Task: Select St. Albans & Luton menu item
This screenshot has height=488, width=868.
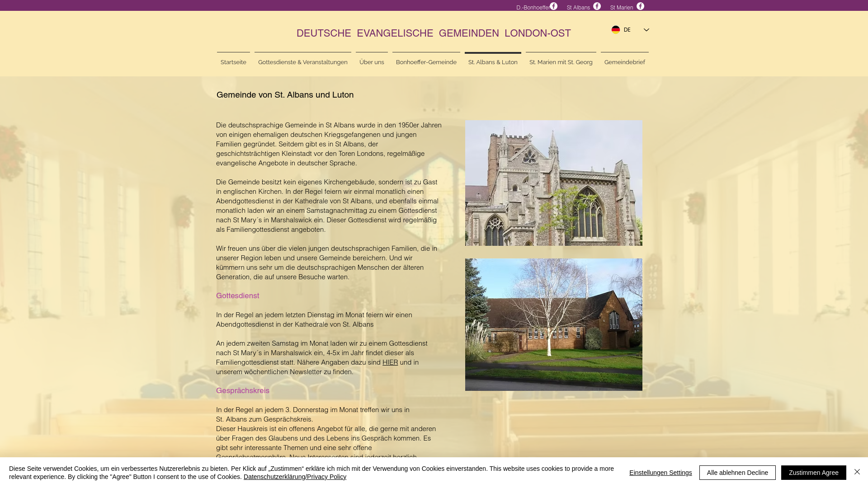Action: click(x=493, y=62)
